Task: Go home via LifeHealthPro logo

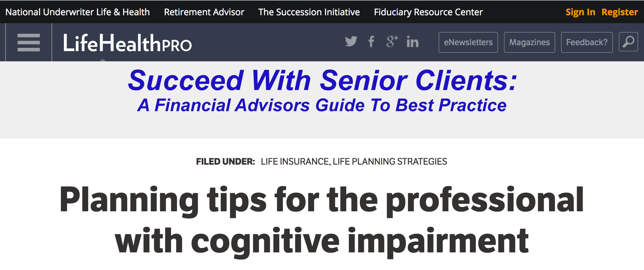Action: (127, 43)
